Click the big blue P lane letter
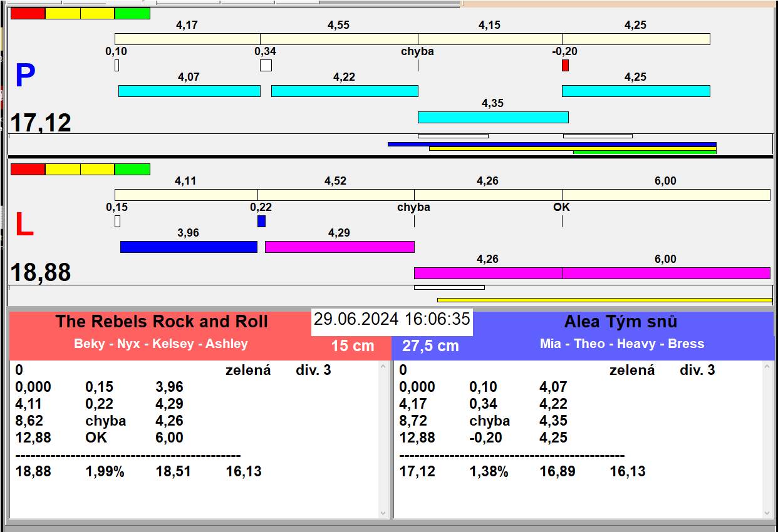This screenshot has height=532, width=778. click(25, 76)
